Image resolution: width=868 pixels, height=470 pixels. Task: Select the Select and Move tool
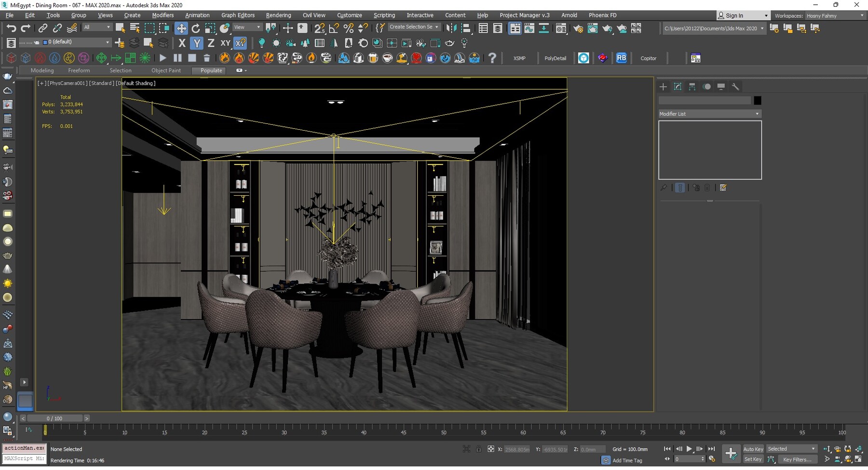click(181, 28)
